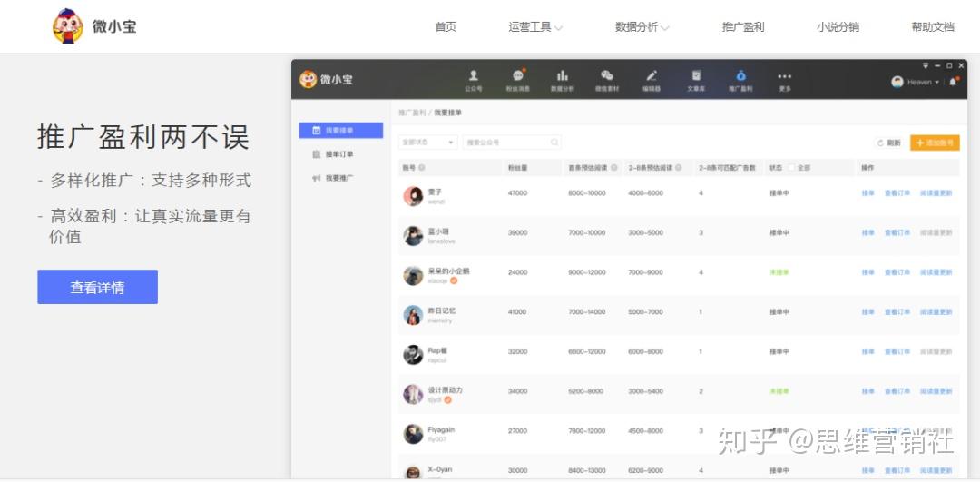Click the account name 设计原动力
Image resolution: width=980 pixels, height=482 pixels.
pyautogui.click(x=445, y=390)
